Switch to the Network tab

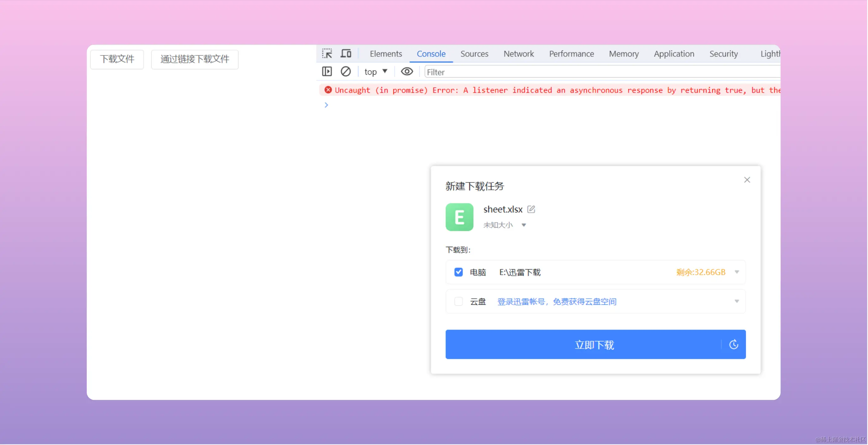(518, 54)
